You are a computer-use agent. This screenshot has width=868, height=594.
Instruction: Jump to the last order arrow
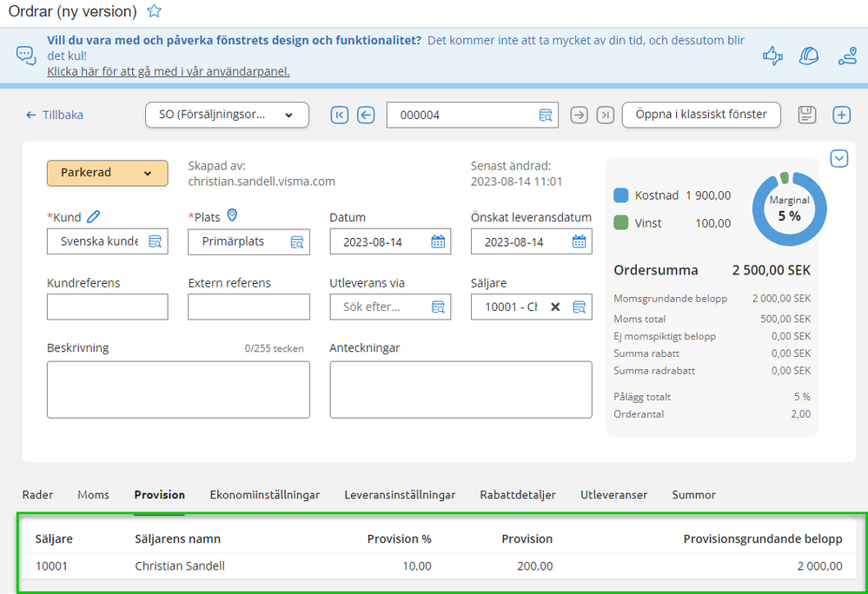coord(605,115)
